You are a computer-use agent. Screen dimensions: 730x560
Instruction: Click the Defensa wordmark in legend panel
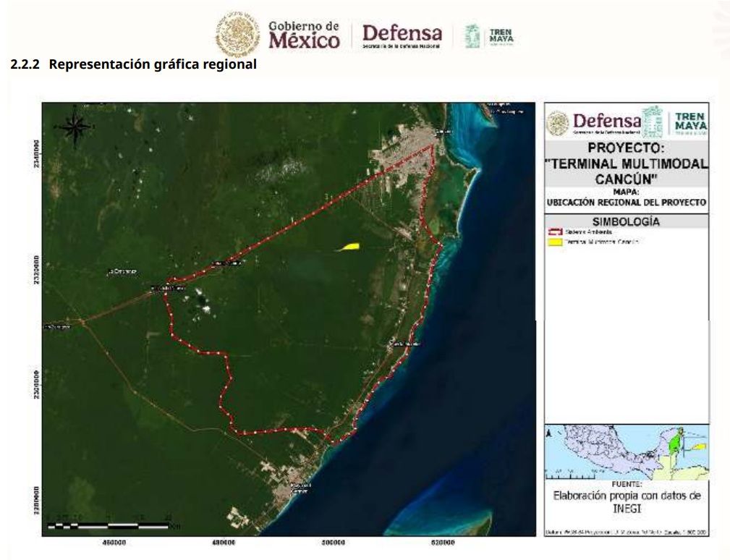point(607,123)
